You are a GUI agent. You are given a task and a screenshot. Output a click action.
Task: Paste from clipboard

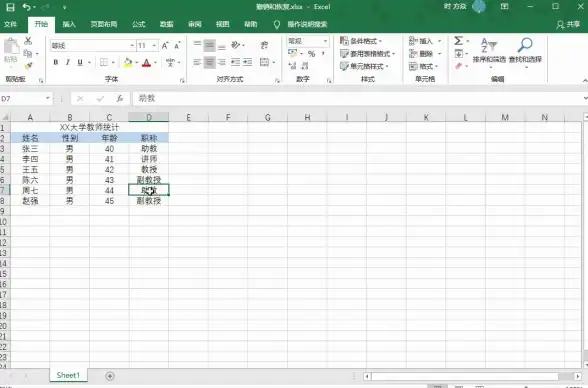11,51
